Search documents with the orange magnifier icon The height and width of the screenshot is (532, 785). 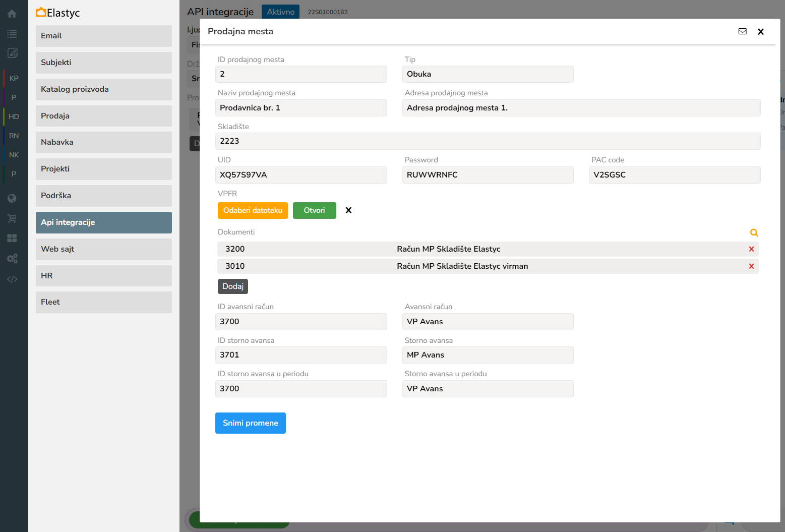click(754, 232)
